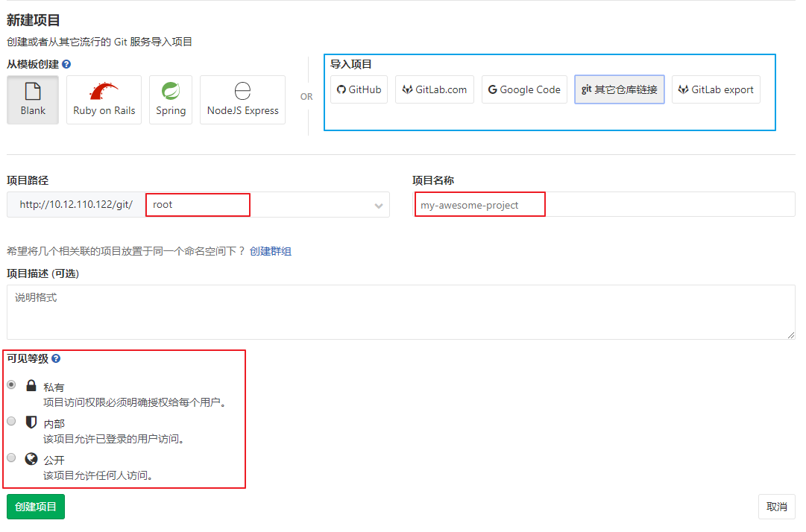This screenshot has height=532, width=806.
Task: Click dropdown arrow in project path
Action: click(x=379, y=206)
